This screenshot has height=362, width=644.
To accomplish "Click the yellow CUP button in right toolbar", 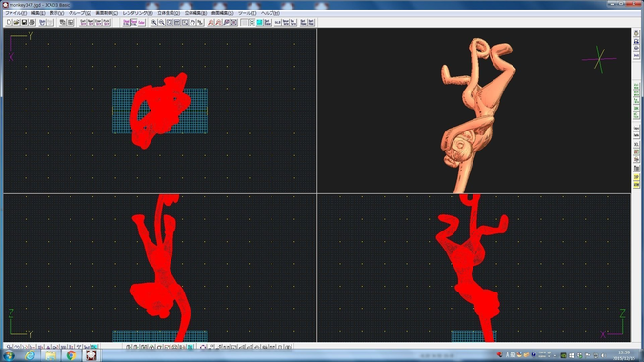I will click(636, 177).
